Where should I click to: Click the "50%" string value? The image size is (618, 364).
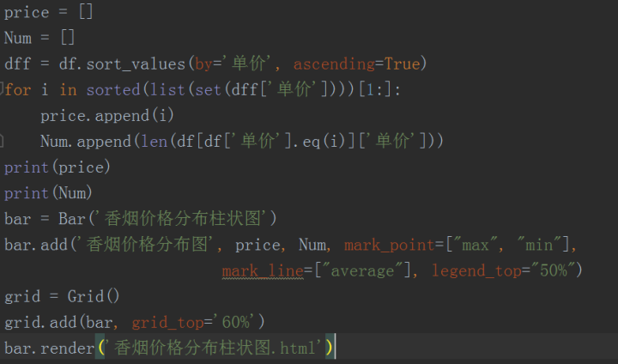coord(554,271)
